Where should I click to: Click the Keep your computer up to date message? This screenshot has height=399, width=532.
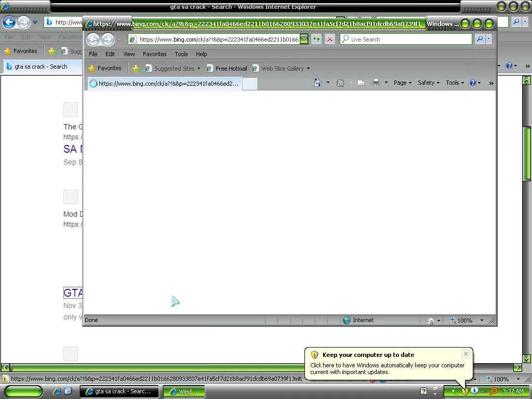[387, 368]
